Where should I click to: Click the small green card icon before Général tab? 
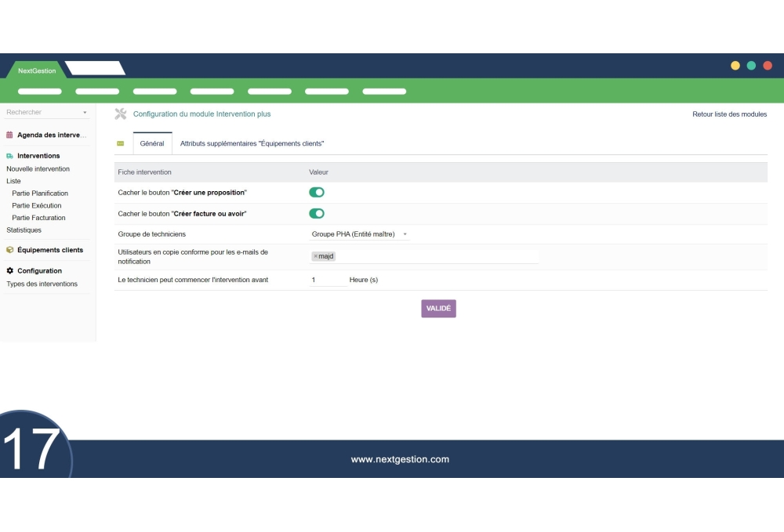(121, 144)
